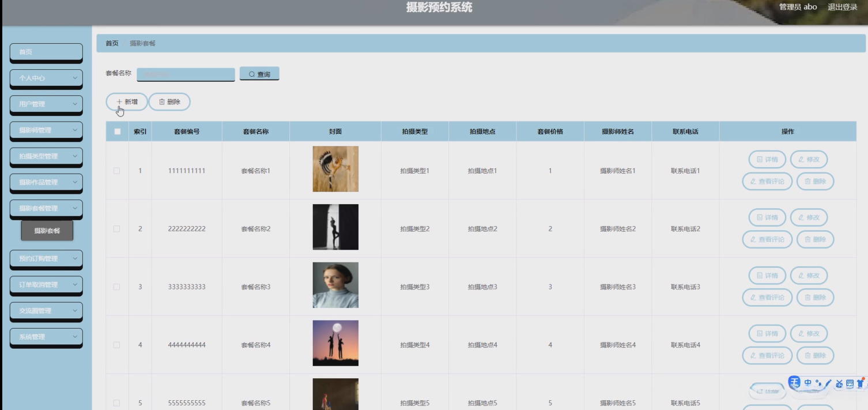The width and height of the screenshot is (868, 410).
Task: Open the bird cover thumbnail in row 1
Action: pyautogui.click(x=335, y=169)
